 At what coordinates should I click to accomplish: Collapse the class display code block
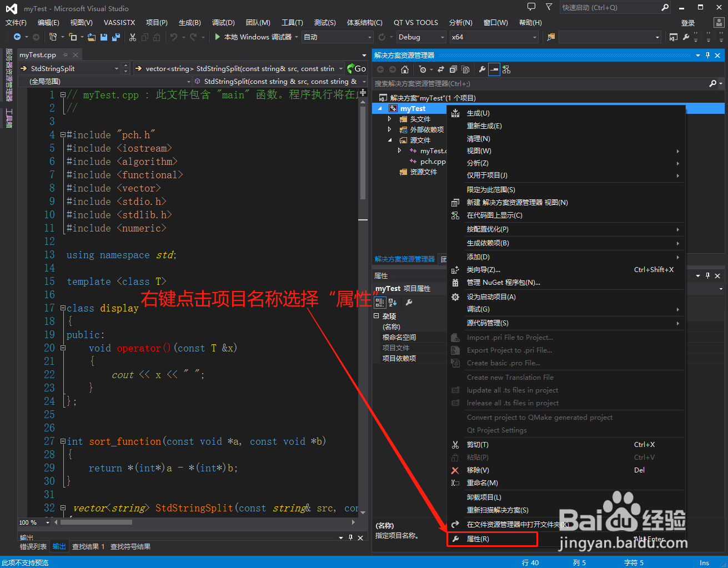coord(63,308)
